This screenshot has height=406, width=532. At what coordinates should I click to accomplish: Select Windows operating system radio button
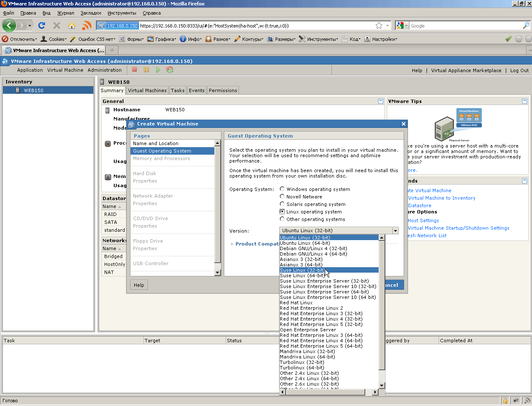coord(282,189)
